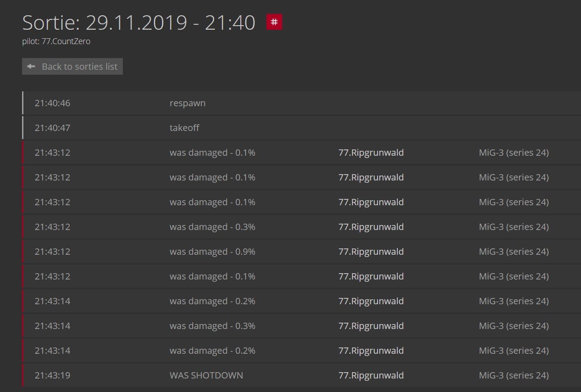Click the Sortie 29.11.2019 - 21:40 heading
The height and width of the screenshot is (392, 581).
pos(139,23)
